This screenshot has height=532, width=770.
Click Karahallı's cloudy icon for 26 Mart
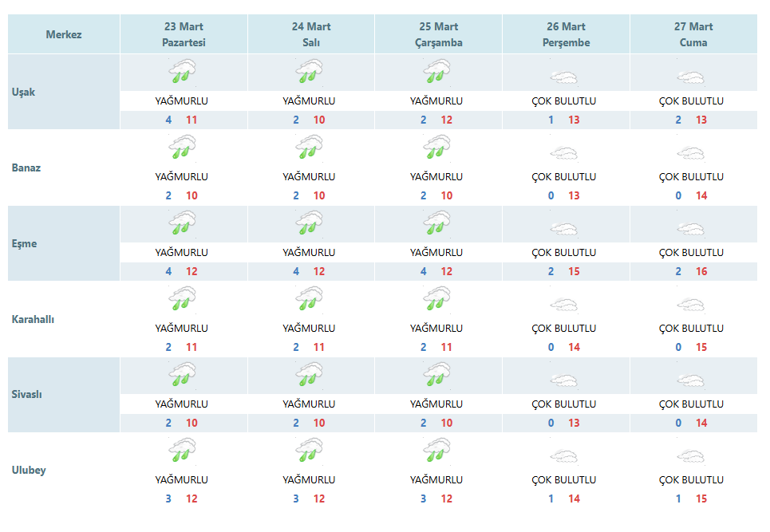pyautogui.click(x=564, y=304)
